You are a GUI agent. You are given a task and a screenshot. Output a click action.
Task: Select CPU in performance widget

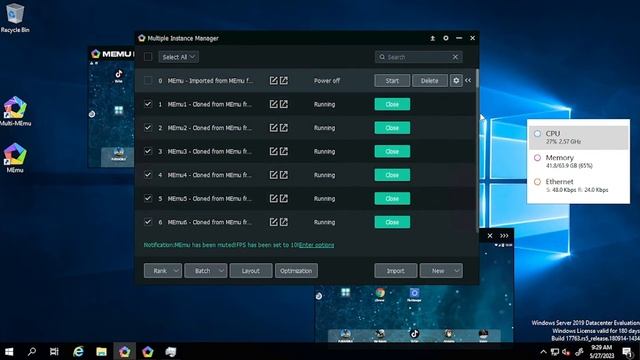coord(578,138)
